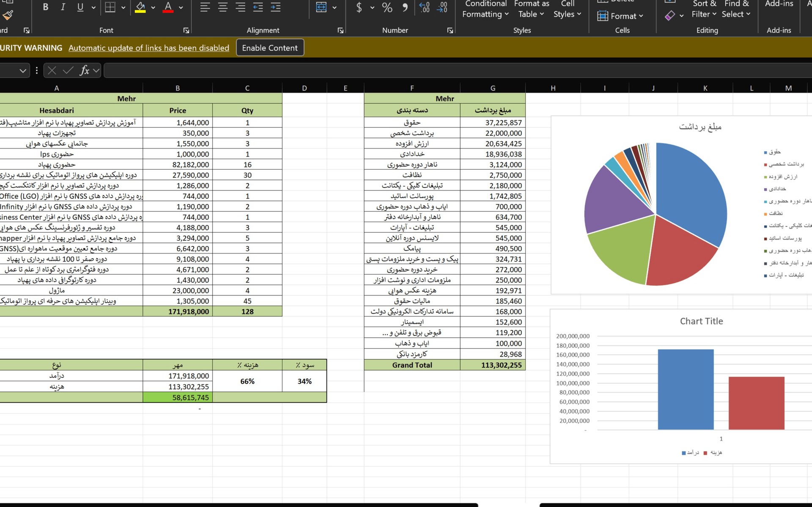Click Insert Function fx icon
The width and height of the screenshot is (812, 507).
pos(85,70)
